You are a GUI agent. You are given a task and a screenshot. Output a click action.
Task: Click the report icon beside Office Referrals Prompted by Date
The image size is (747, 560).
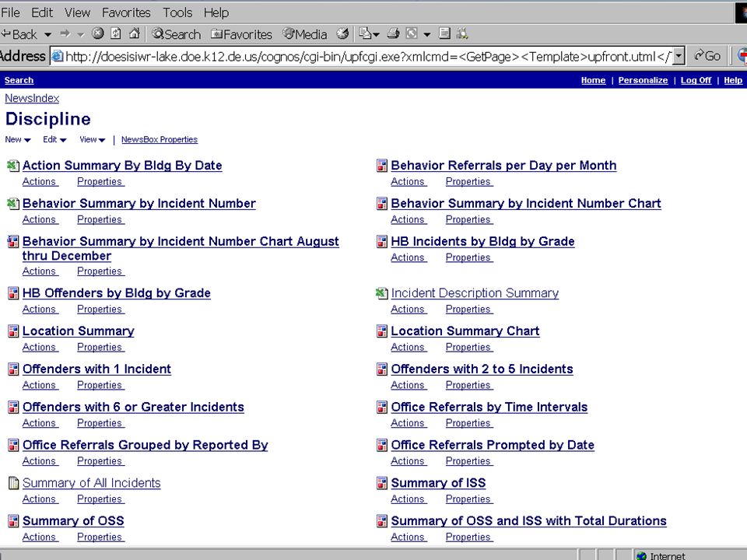coord(381,445)
